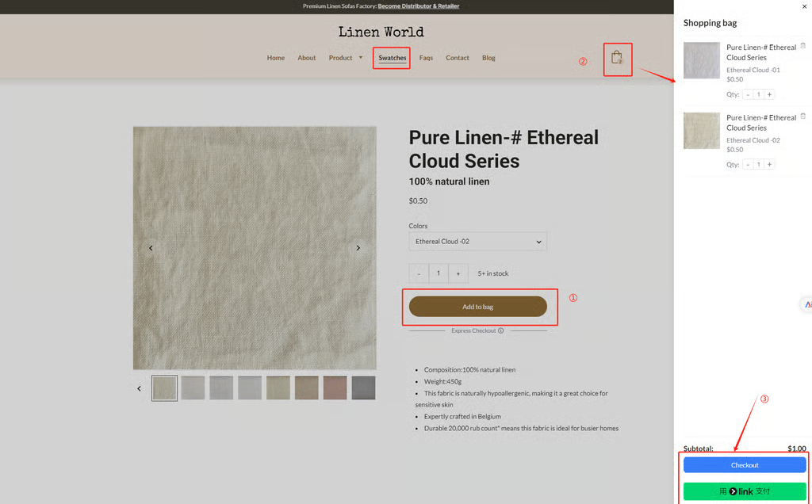This screenshot has width=812, height=504.
Task: Decrease Ethereal Cloud -01 bag quantity
Action: pyautogui.click(x=748, y=94)
